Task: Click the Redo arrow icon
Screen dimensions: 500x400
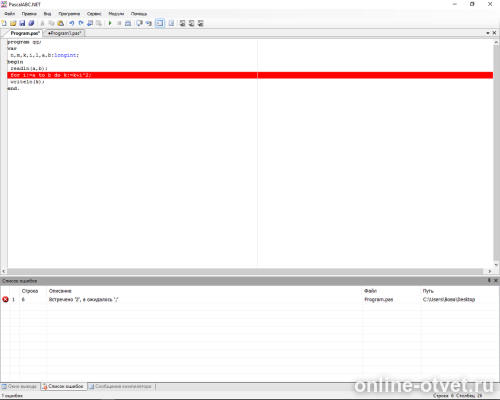Action: pos(81,23)
